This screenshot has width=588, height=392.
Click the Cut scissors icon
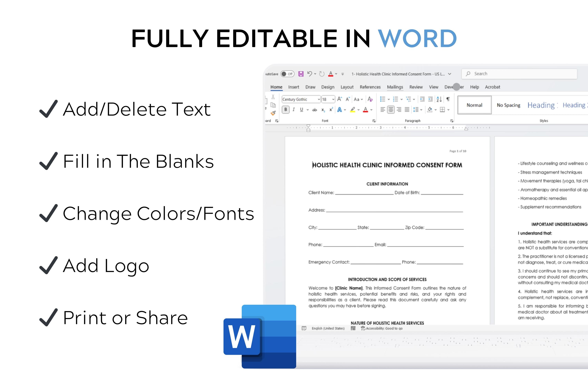pyautogui.click(x=273, y=97)
